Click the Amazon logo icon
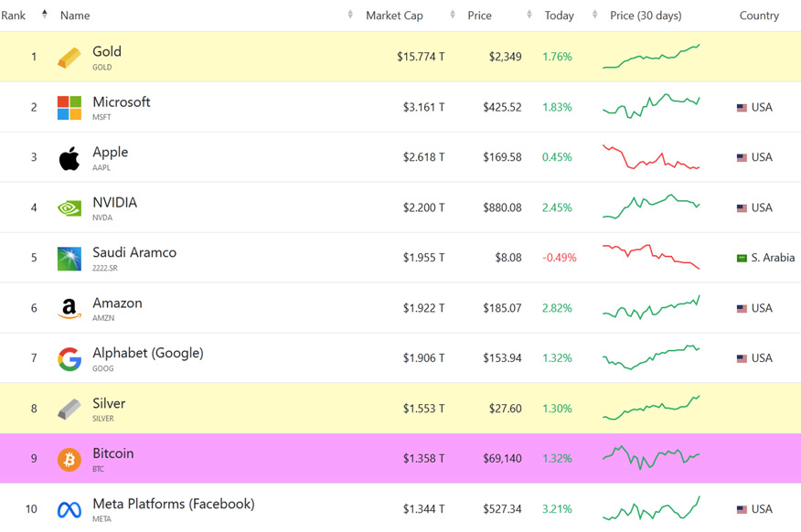This screenshot has height=532, width=801. tap(69, 309)
